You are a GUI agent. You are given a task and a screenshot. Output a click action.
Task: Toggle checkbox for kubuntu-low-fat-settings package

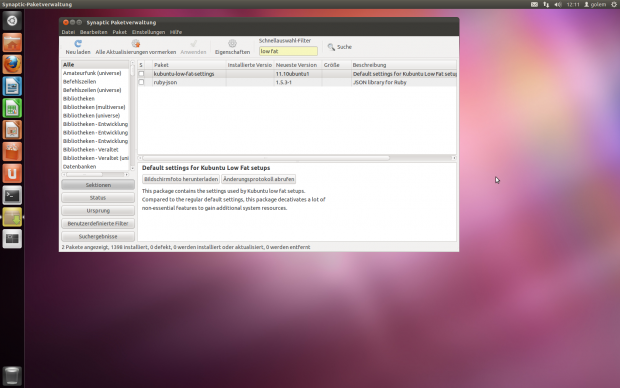click(x=141, y=74)
